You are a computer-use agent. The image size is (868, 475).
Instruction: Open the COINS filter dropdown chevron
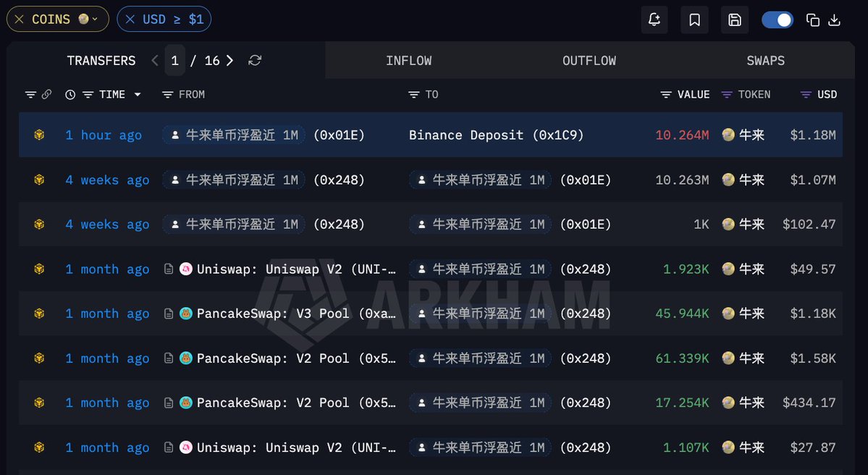[96, 20]
